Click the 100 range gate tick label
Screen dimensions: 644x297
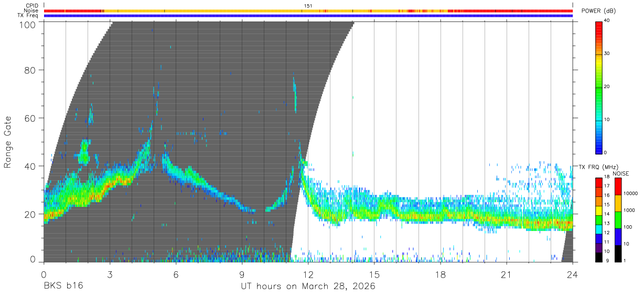coord(28,25)
